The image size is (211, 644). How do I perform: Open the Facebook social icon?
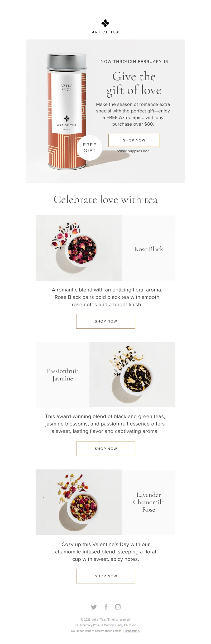[106, 607]
